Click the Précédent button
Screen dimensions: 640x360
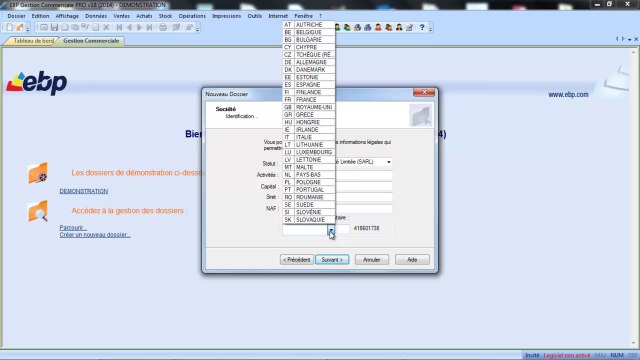(x=297, y=260)
